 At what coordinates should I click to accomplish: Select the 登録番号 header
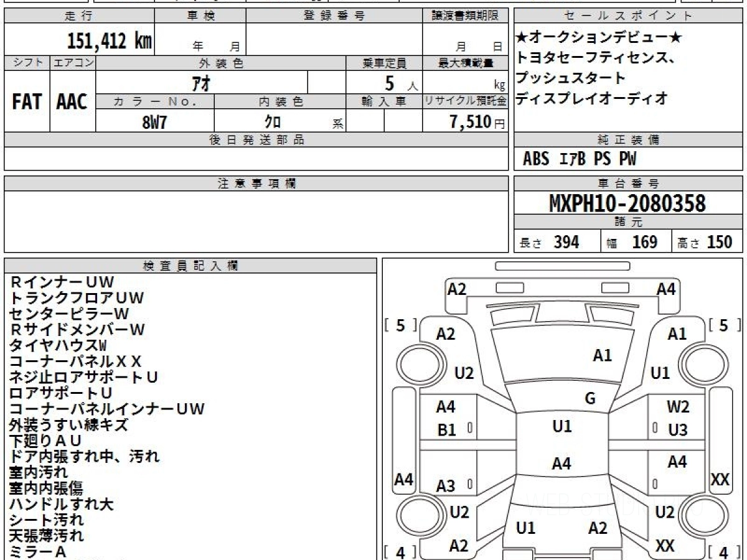point(334,16)
